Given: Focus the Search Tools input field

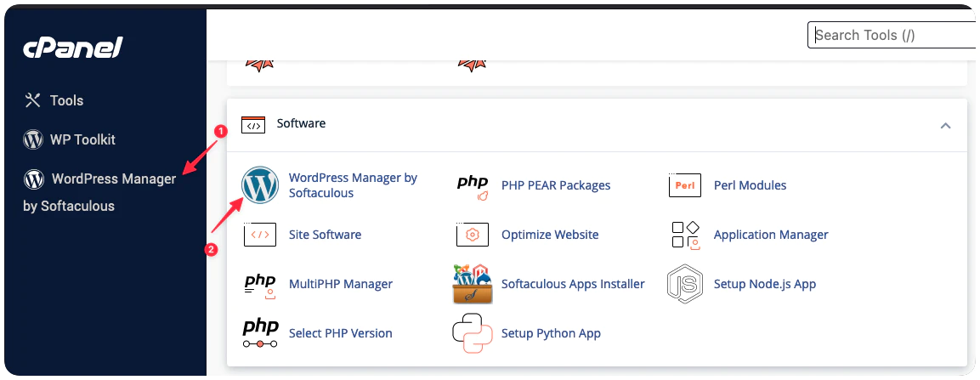Looking at the screenshot, I should [892, 35].
